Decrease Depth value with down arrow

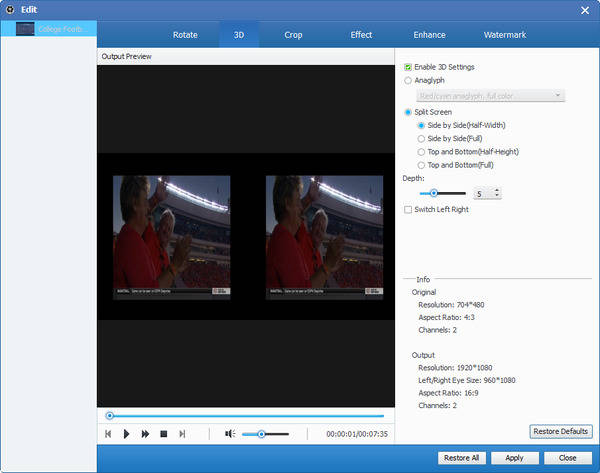(x=497, y=196)
